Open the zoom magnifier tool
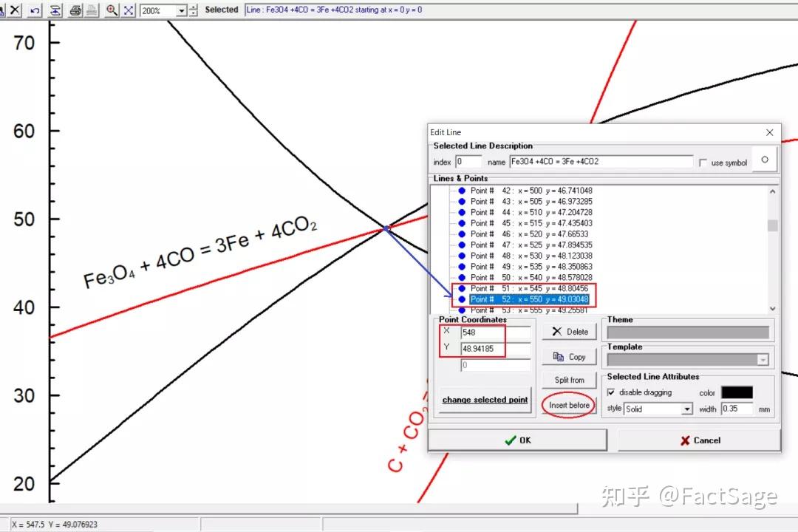Viewport: 798px width, 532px height. tap(111, 11)
